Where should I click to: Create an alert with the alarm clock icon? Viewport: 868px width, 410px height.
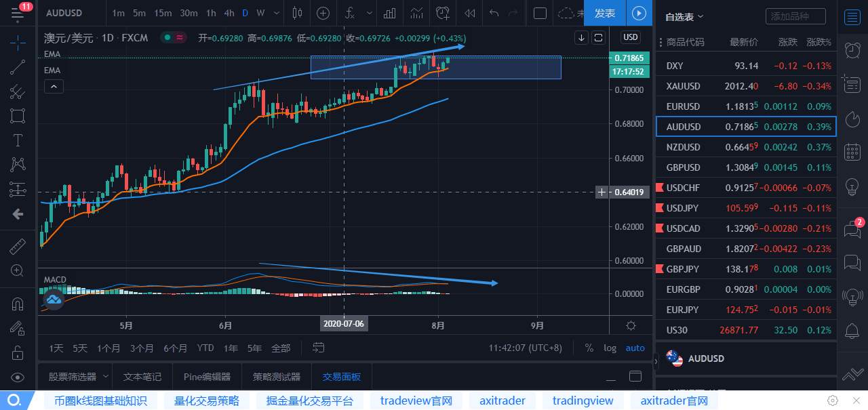point(443,13)
